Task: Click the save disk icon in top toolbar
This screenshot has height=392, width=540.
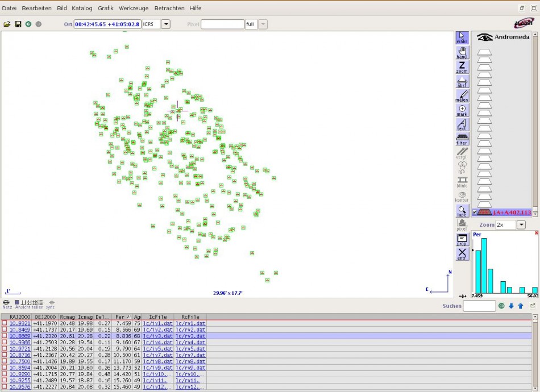Action: 18,24
